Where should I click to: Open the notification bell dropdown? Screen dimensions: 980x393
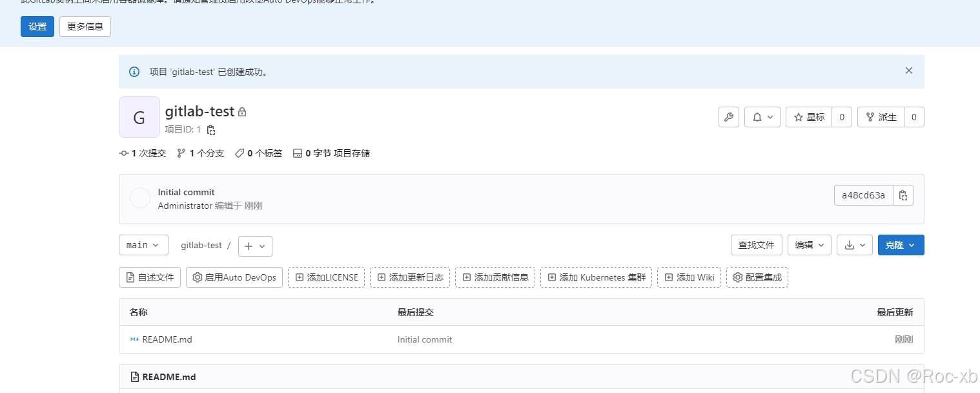(762, 117)
